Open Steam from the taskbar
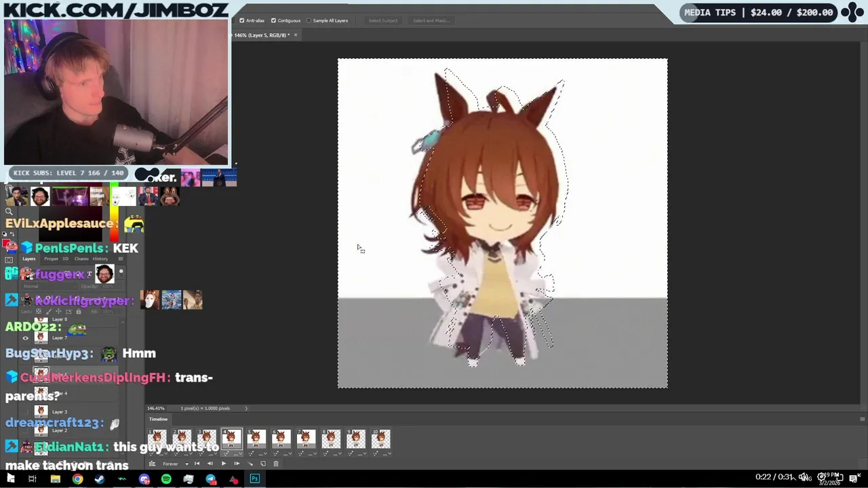 [100, 479]
